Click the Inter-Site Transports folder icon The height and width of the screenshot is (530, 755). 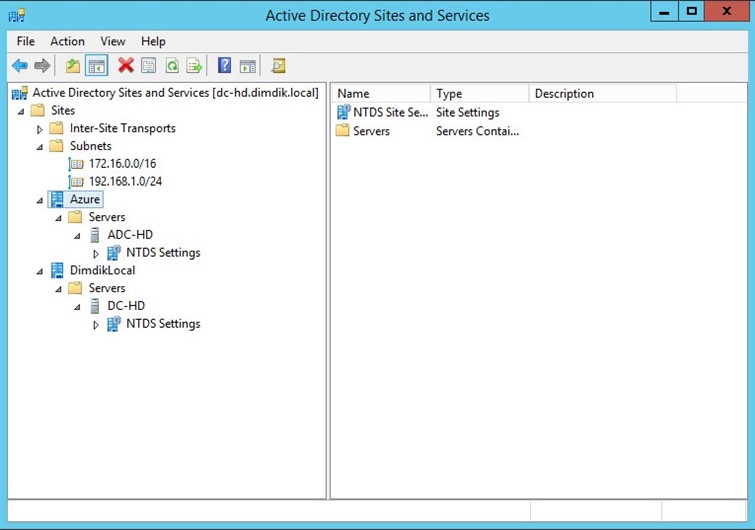tap(56, 128)
